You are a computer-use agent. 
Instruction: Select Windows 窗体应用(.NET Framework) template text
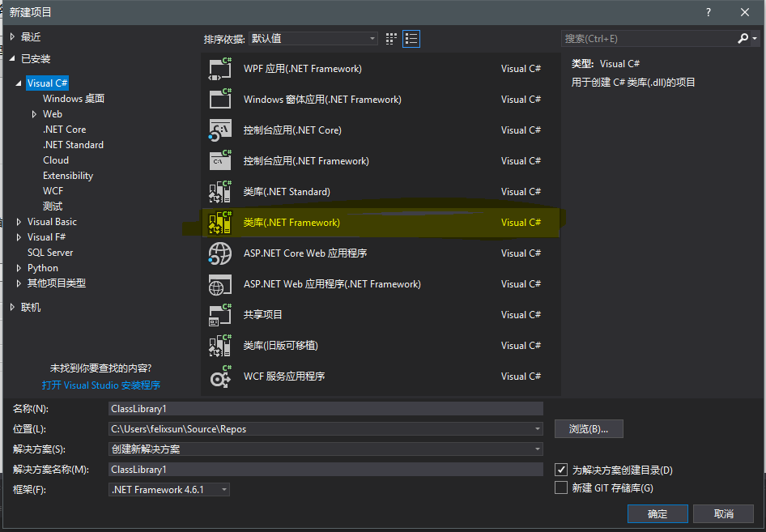322,99
